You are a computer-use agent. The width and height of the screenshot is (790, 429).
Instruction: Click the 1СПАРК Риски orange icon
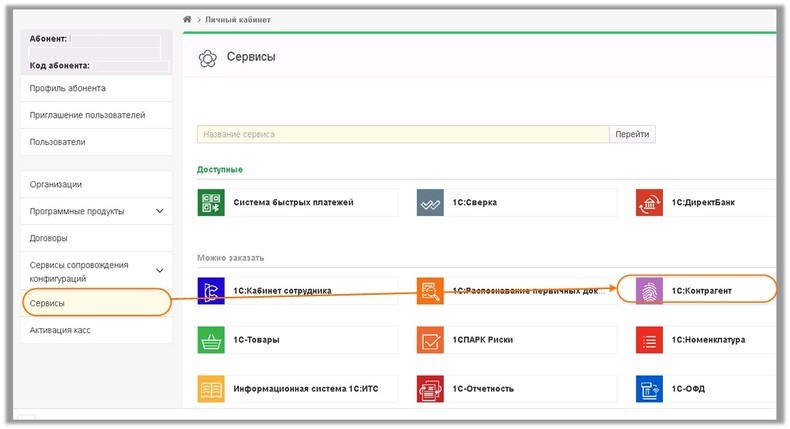click(430, 340)
